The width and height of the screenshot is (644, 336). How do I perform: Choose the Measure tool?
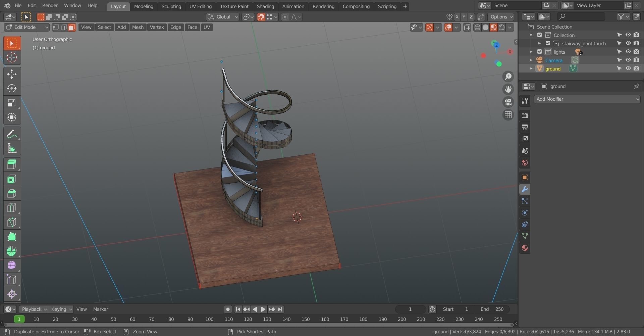tap(12, 149)
